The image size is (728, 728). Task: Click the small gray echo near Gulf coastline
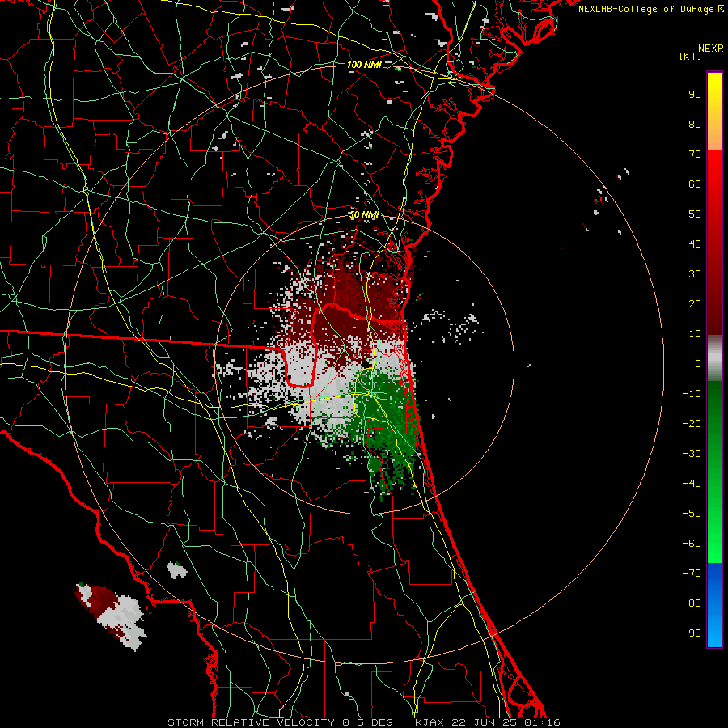(177, 569)
